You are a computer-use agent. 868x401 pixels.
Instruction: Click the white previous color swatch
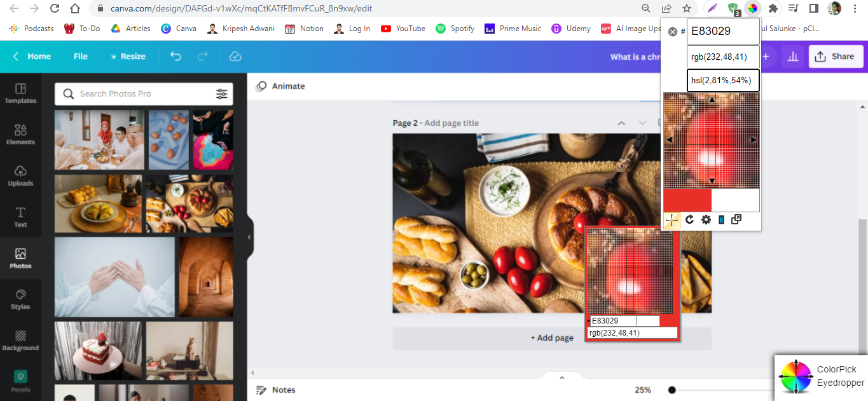(736, 200)
